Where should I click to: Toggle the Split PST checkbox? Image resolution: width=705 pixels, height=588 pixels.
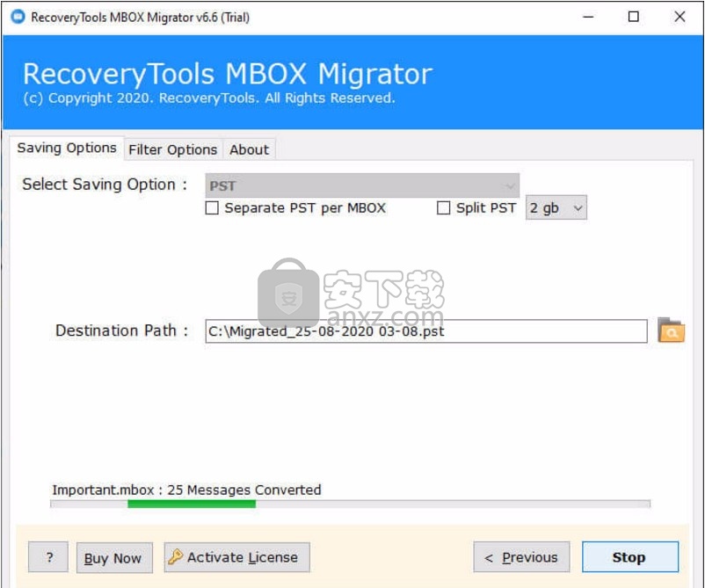443,208
